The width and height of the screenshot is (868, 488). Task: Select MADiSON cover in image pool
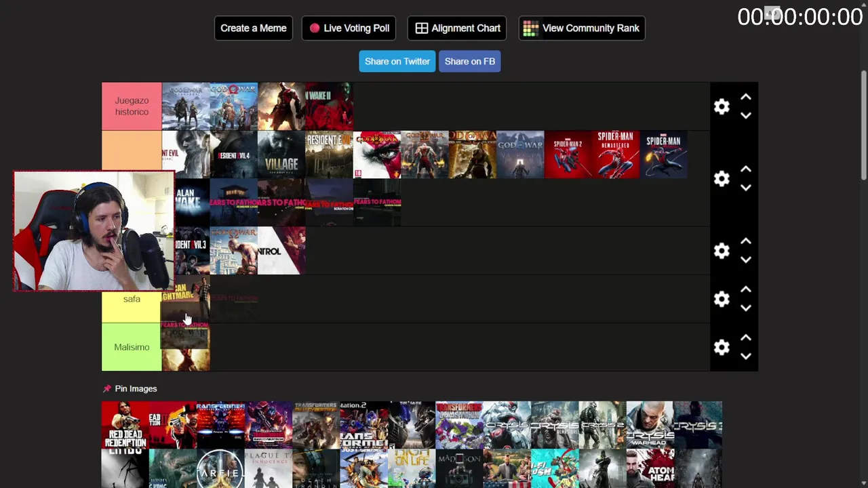tap(459, 468)
